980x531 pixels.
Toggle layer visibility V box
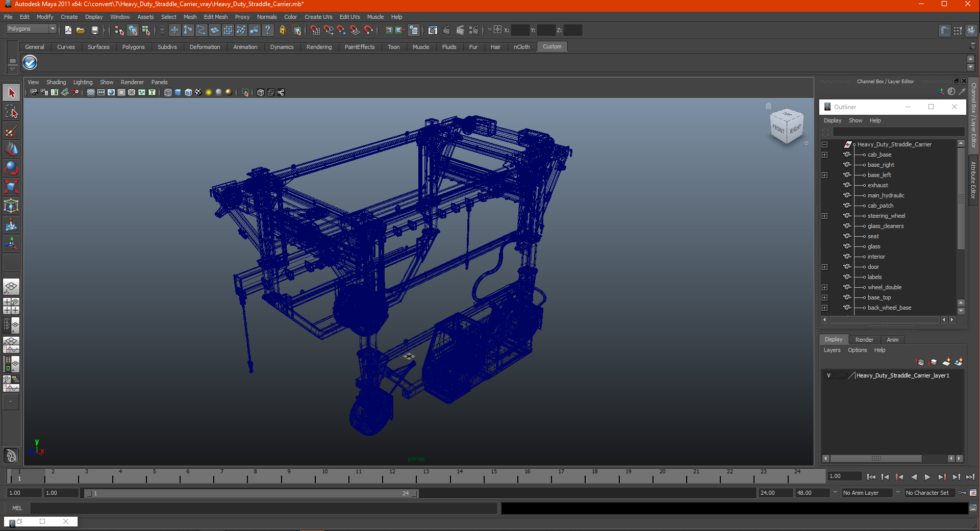click(828, 375)
